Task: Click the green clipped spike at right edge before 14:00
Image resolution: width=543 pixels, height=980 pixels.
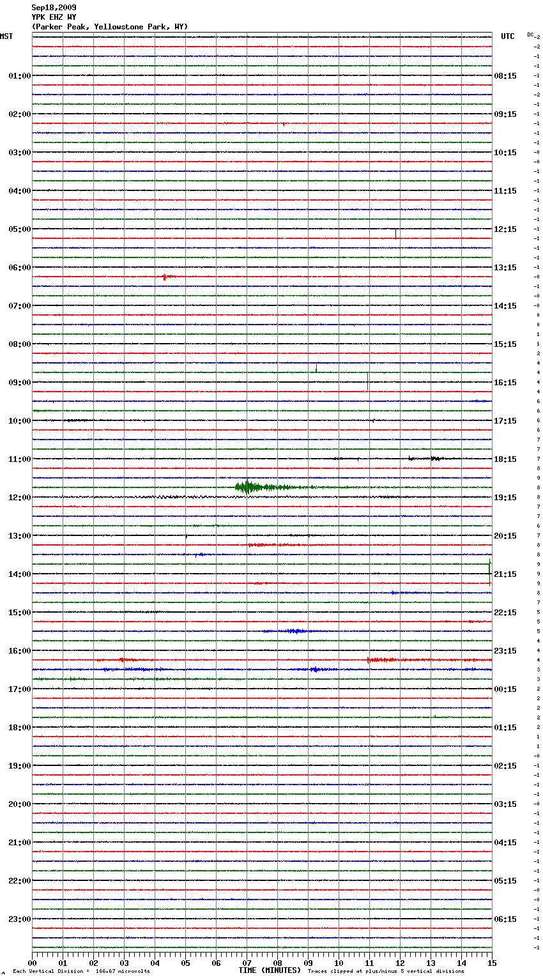Action: (490, 572)
